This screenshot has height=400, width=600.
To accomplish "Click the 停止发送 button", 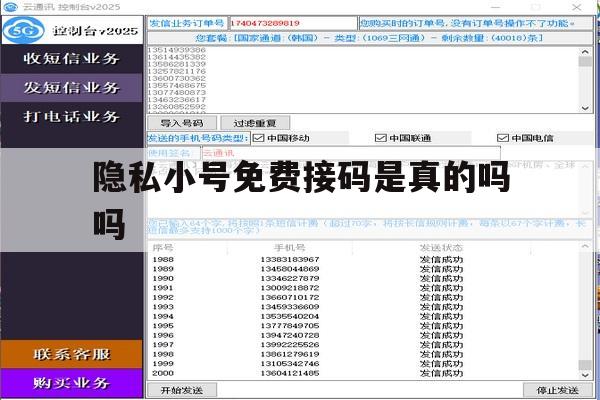I will point(557,390).
